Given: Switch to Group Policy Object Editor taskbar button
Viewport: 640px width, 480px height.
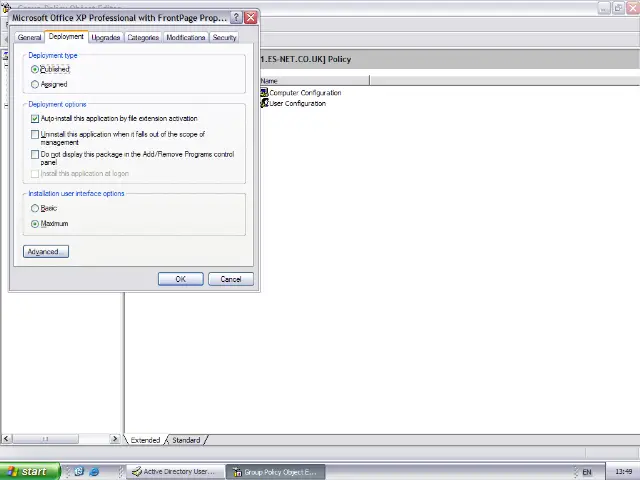Looking at the screenshot, I should [x=276, y=472].
